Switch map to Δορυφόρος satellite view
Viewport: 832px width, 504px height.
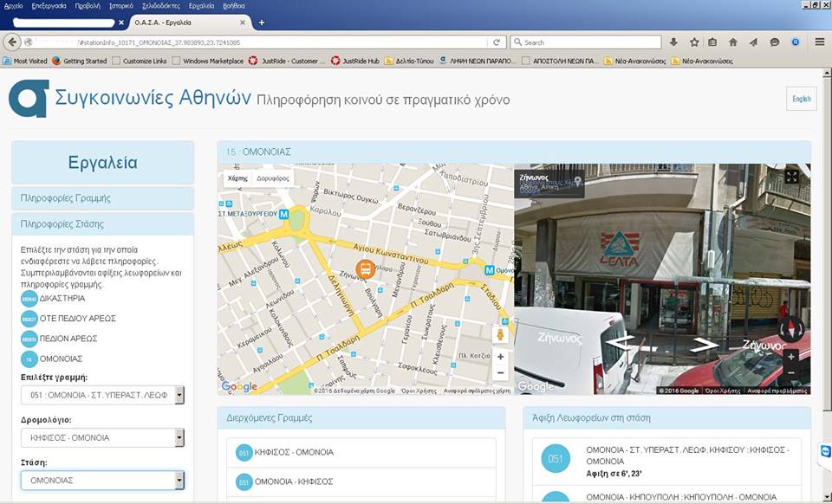(273, 178)
